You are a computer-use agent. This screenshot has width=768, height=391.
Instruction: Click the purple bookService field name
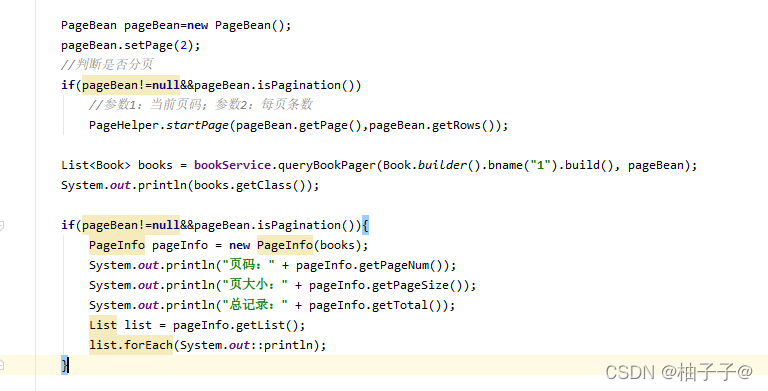pyautogui.click(x=232, y=165)
